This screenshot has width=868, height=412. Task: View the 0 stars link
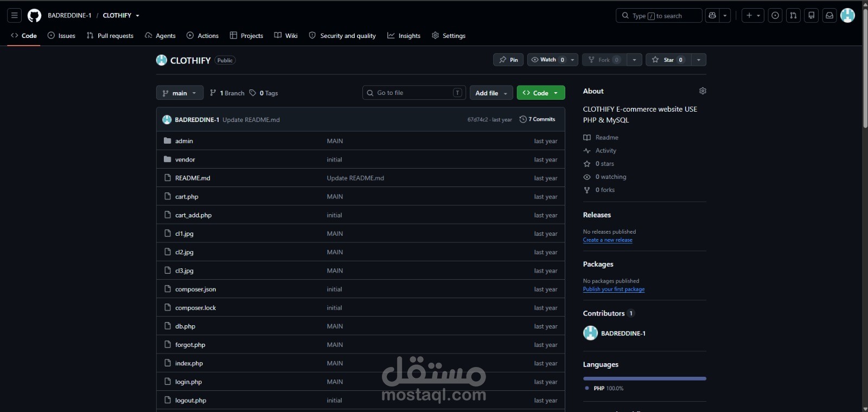click(x=599, y=164)
